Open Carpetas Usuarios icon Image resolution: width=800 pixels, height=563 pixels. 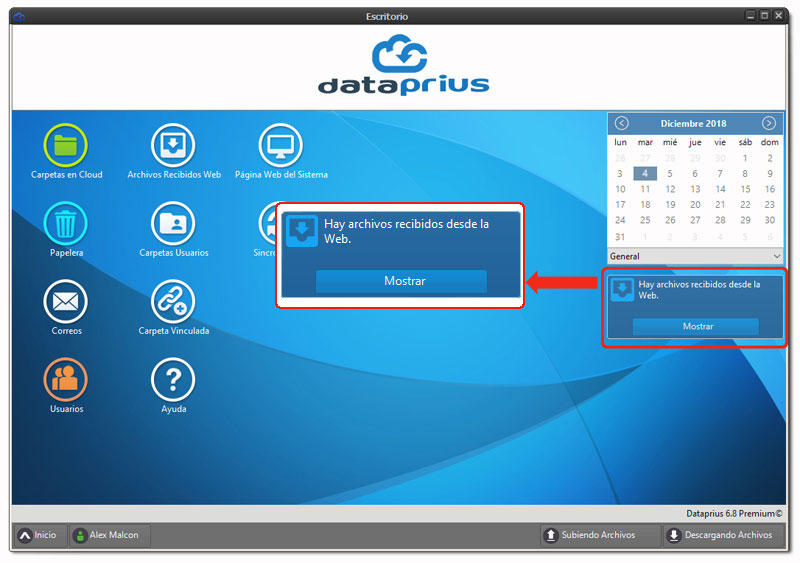173,224
